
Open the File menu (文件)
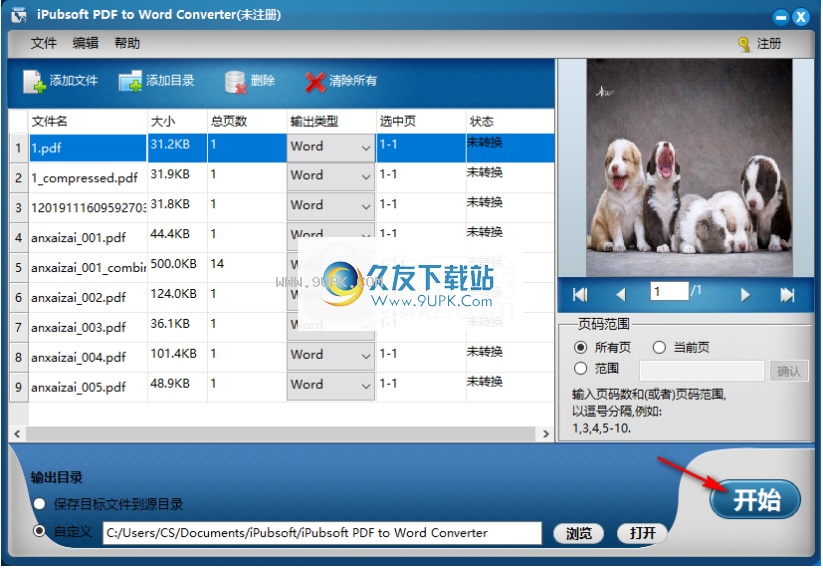pyautogui.click(x=44, y=43)
